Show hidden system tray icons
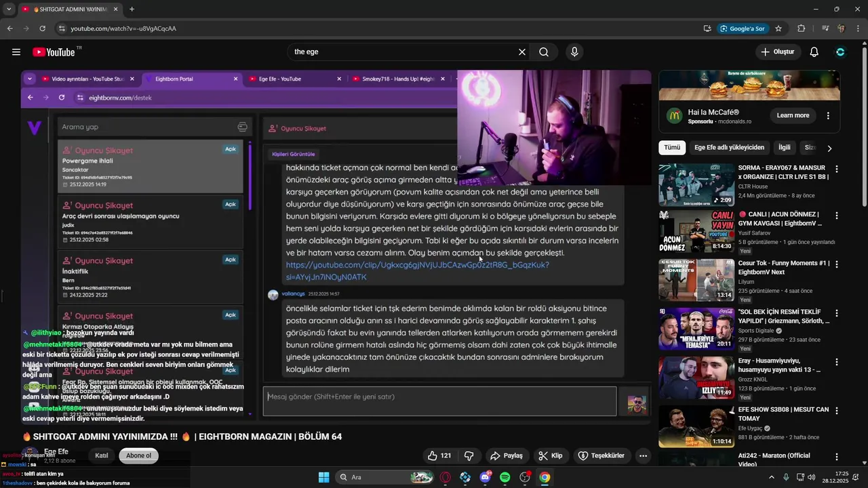Image resolution: width=868 pixels, height=488 pixels. [771, 477]
